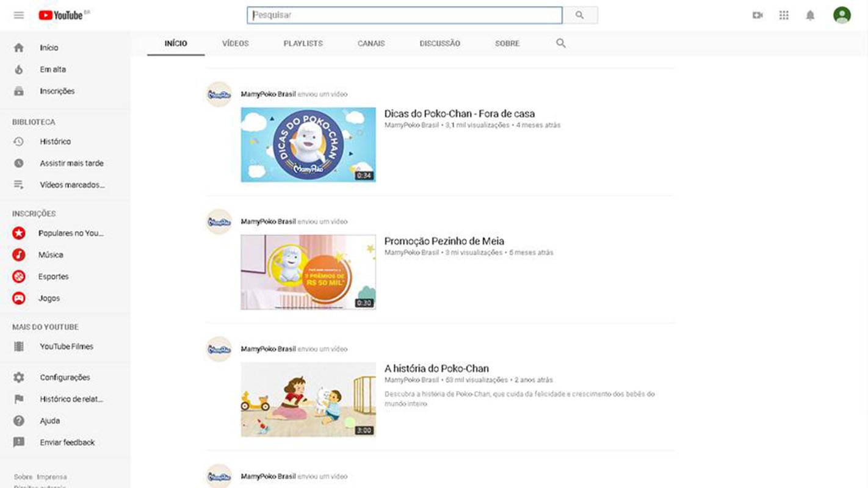Viewport: 868px width, 488px height.
Task: Click the channel search magnifier icon
Action: click(x=561, y=43)
